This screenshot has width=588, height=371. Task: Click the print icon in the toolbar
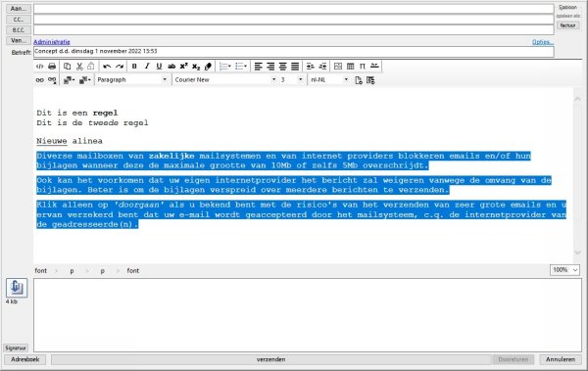(x=52, y=67)
